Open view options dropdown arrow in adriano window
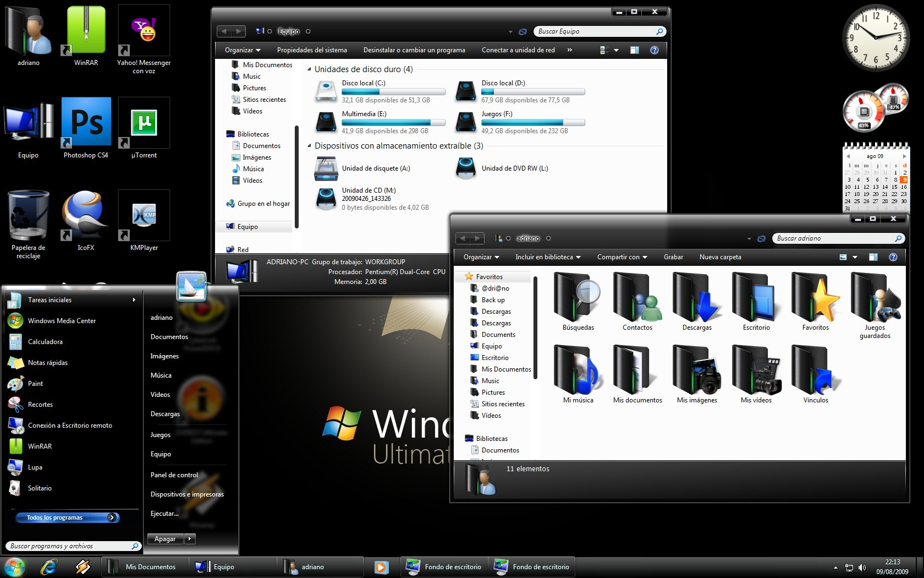Viewport: 924px width, 578px height. tap(855, 257)
